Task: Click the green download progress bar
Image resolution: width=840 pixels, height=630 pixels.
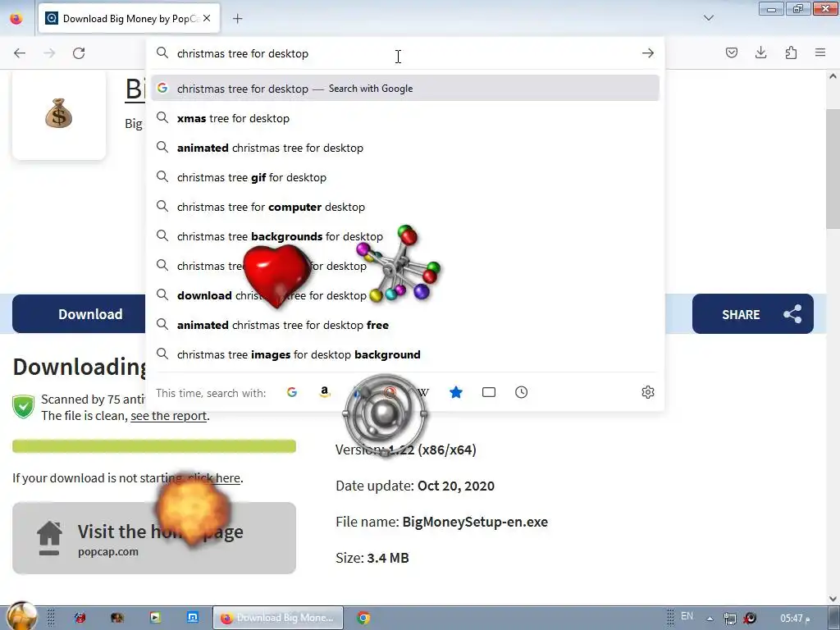Action: pyautogui.click(x=153, y=445)
